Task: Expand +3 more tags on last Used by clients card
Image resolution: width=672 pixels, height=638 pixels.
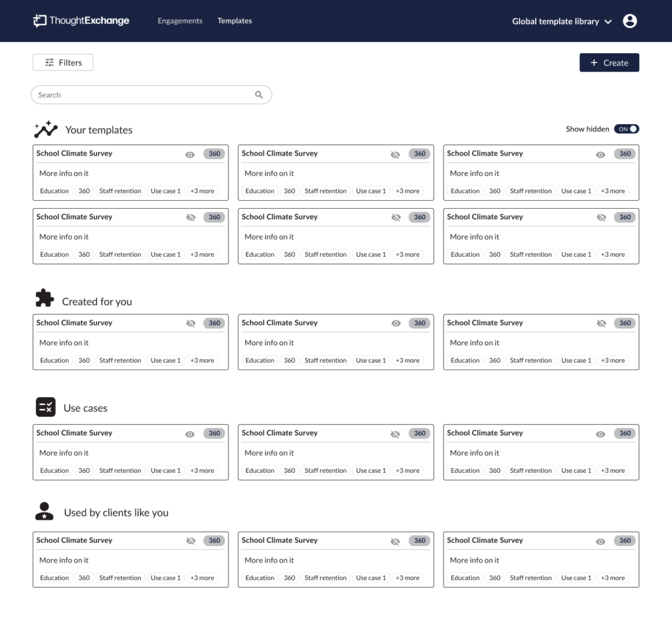Action: [x=613, y=578]
